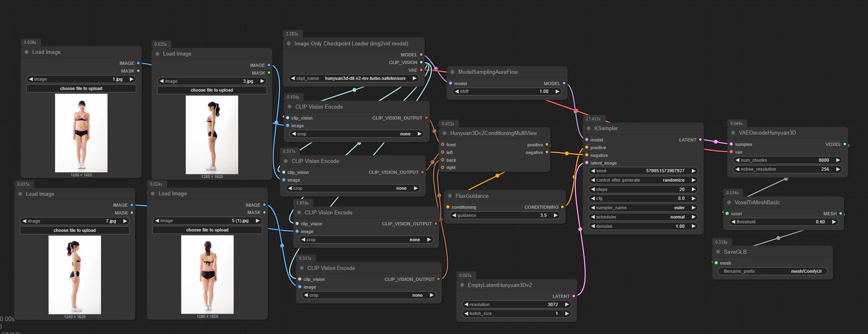Increase the resolution value of 3072

point(567,304)
